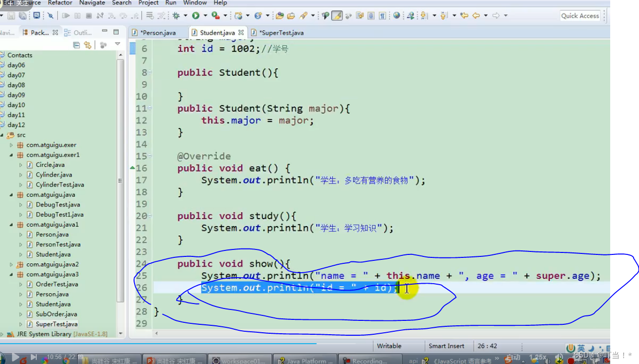Select CylinderTest.java in Package Explorer
This screenshot has width=639, height=364.
point(60,184)
